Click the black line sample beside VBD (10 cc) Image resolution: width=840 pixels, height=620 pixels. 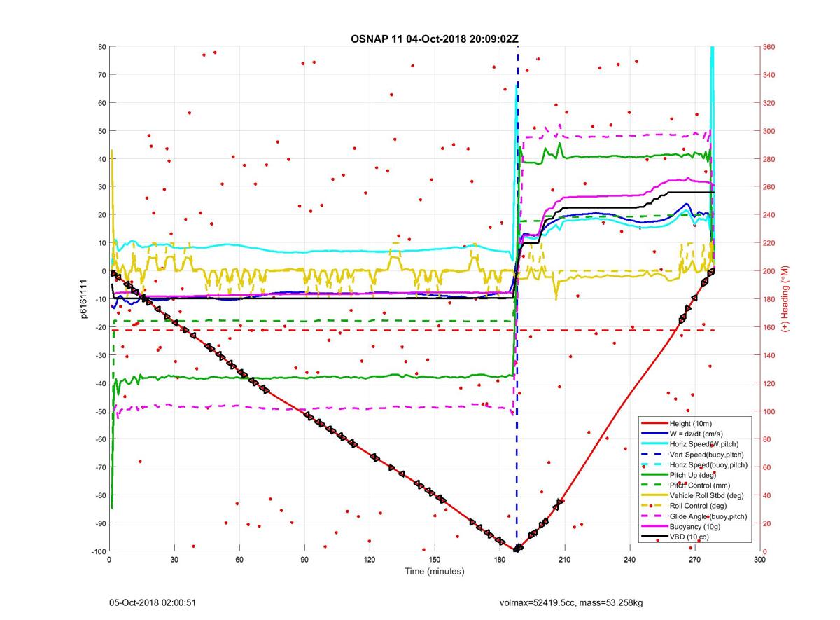point(654,536)
